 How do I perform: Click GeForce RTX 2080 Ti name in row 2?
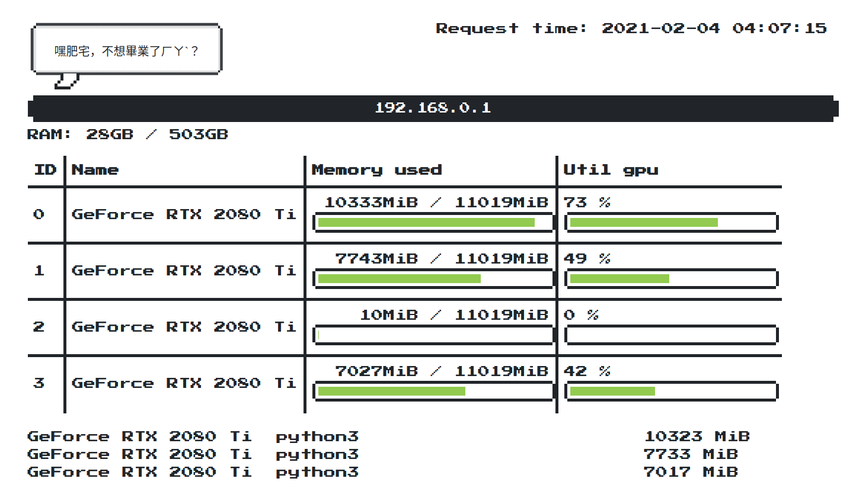184,327
